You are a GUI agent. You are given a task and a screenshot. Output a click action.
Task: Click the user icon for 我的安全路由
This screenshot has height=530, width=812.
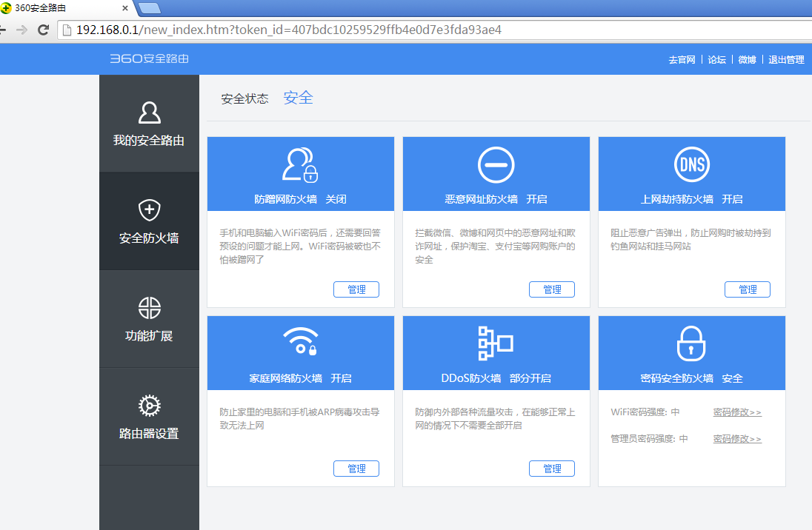[x=149, y=113]
